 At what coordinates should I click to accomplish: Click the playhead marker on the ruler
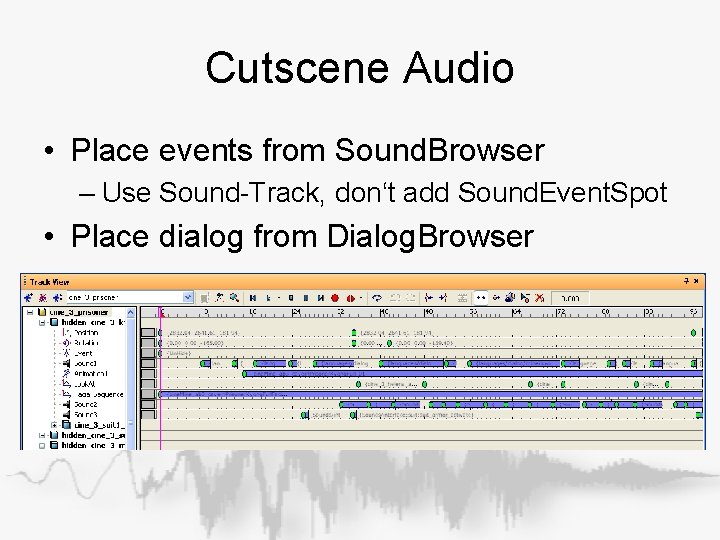[x=162, y=312]
